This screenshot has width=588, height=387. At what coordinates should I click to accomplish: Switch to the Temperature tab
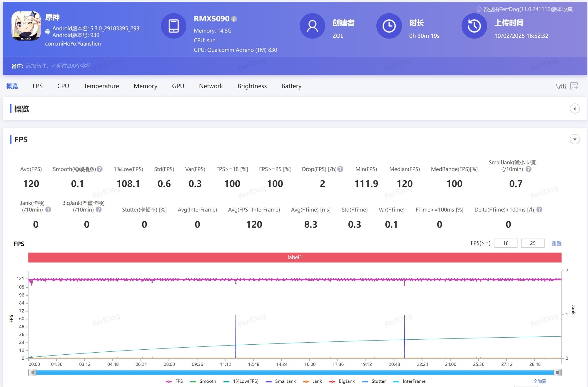(101, 86)
